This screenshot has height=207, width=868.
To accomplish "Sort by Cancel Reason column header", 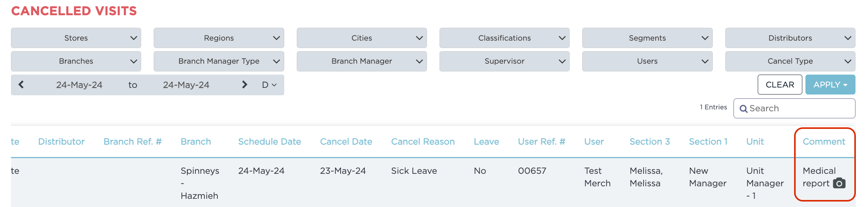I will tap(423, 142).
